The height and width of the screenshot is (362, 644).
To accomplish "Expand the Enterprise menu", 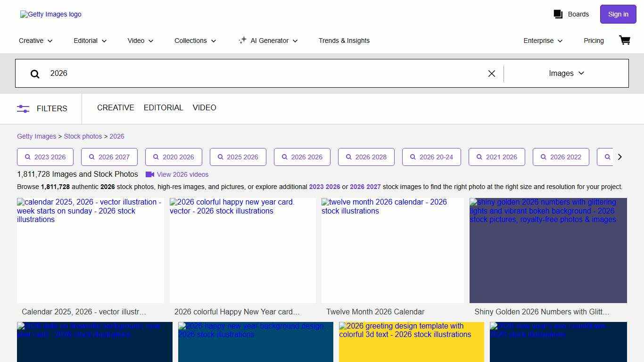I will click(x=543, y=41).
